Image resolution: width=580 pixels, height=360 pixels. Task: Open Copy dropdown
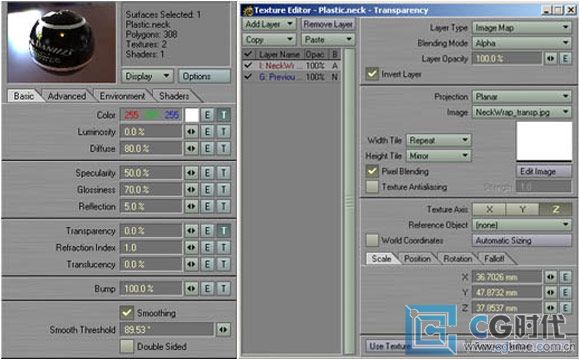269,39
